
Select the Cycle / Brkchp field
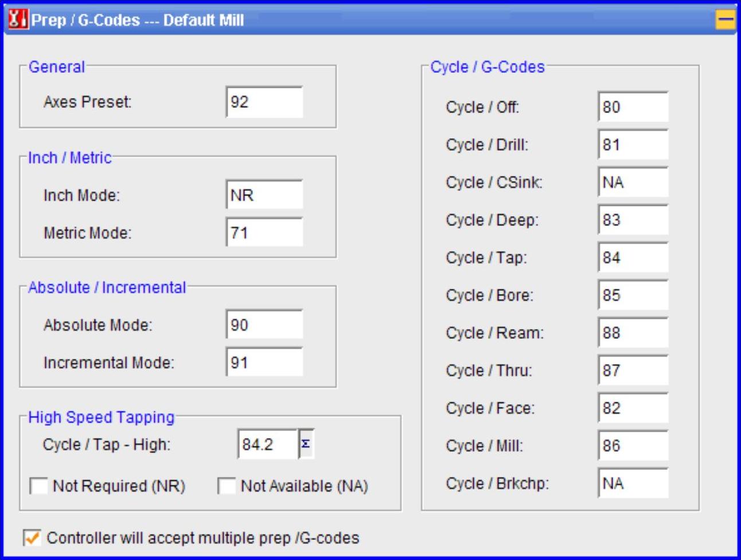click(x=633, y=483)
